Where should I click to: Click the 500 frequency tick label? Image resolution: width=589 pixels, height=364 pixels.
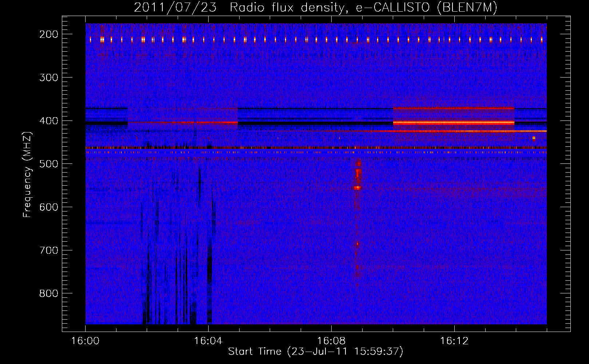click(49, 164)
